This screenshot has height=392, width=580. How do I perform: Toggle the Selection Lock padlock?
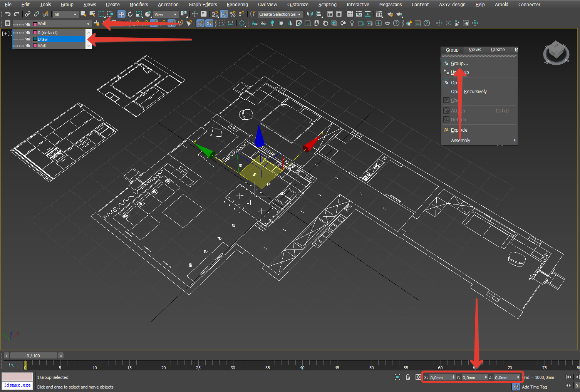coord(408,377)
